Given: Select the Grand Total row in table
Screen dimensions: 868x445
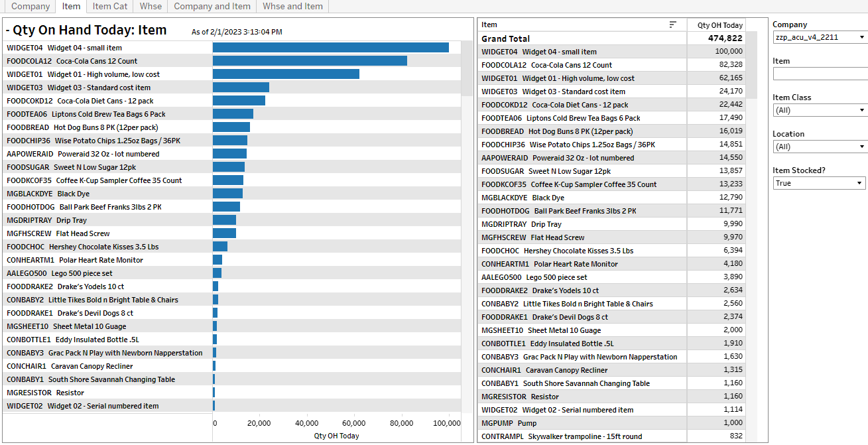Looking at the screenshot, I should tap(582, 38).
